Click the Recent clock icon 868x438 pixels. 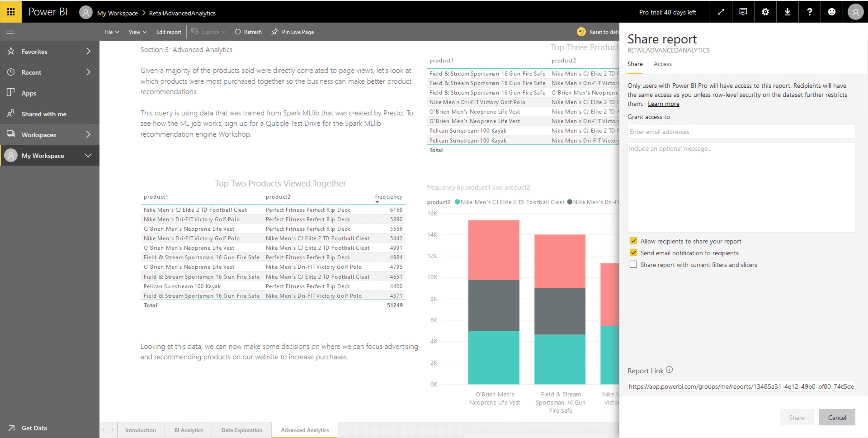11,72
